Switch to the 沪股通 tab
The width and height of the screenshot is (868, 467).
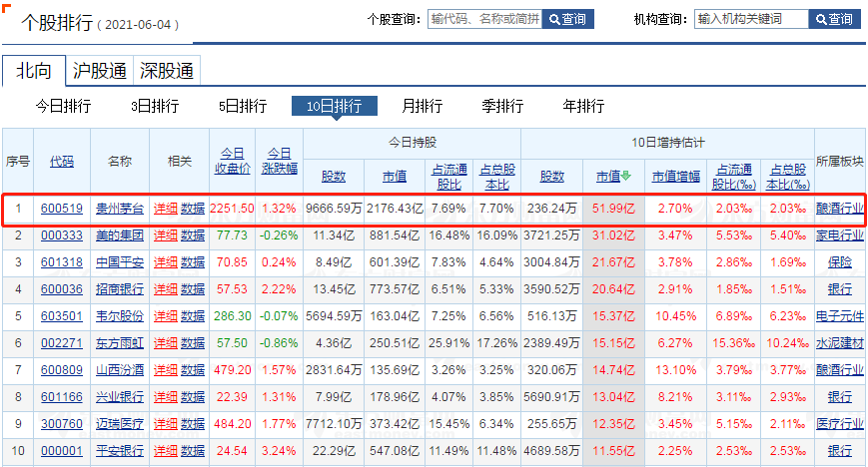[x=100, y=71]
